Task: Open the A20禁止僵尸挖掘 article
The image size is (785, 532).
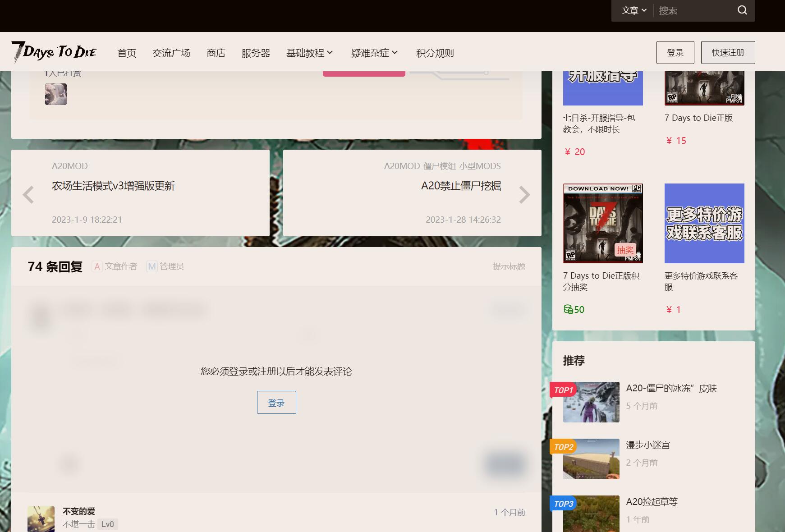Action: pyautogui.click(x=461, y=186)
